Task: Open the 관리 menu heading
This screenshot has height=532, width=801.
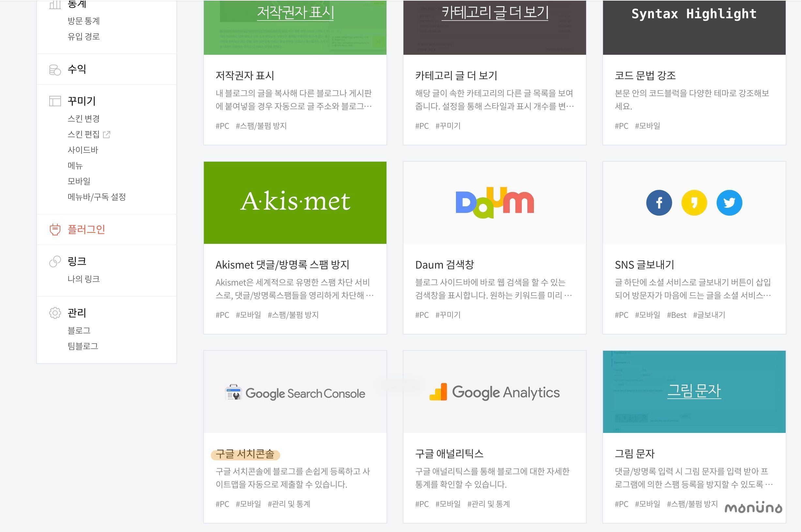Action: tap(77, 313)
